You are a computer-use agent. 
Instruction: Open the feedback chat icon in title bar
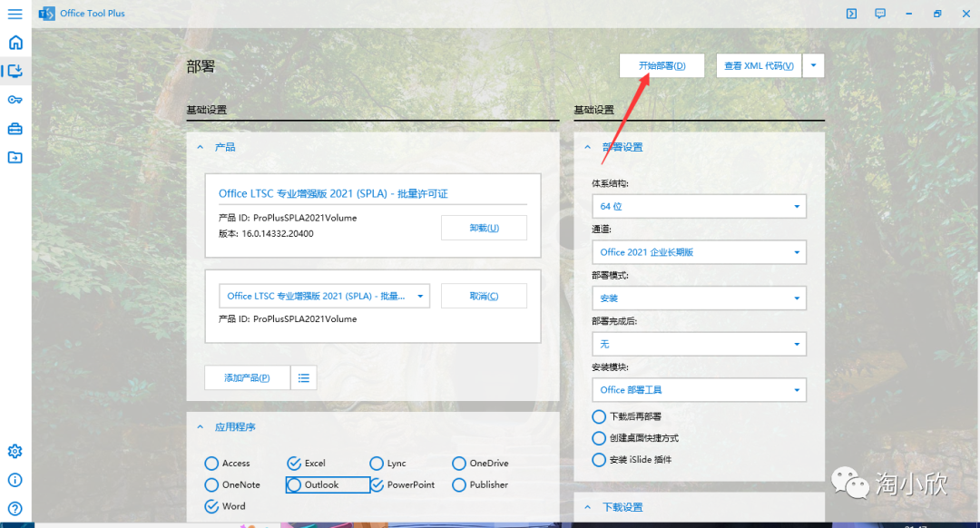pyautogui.click(x=880, y=14)
